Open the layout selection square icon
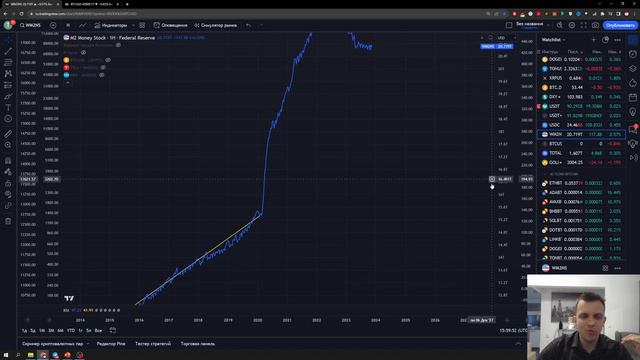640x360 pixels. (x=509, y=25)
